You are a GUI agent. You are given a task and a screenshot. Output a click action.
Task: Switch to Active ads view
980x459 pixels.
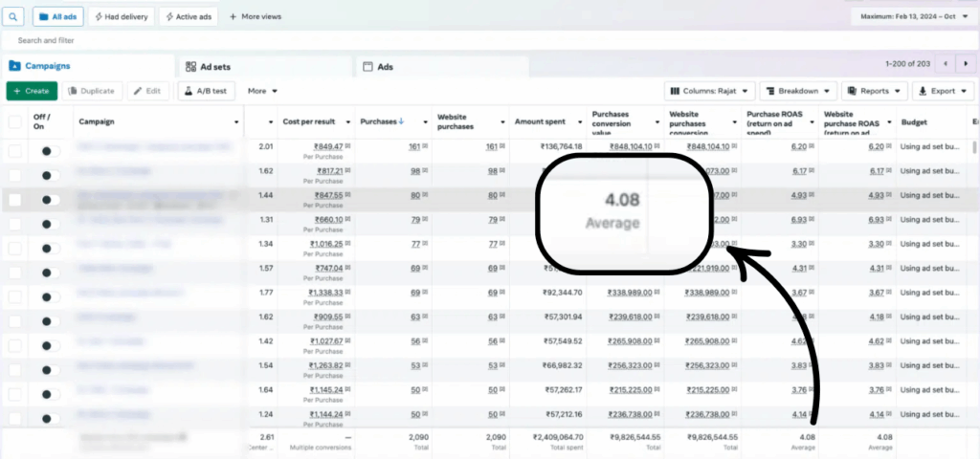189,17
